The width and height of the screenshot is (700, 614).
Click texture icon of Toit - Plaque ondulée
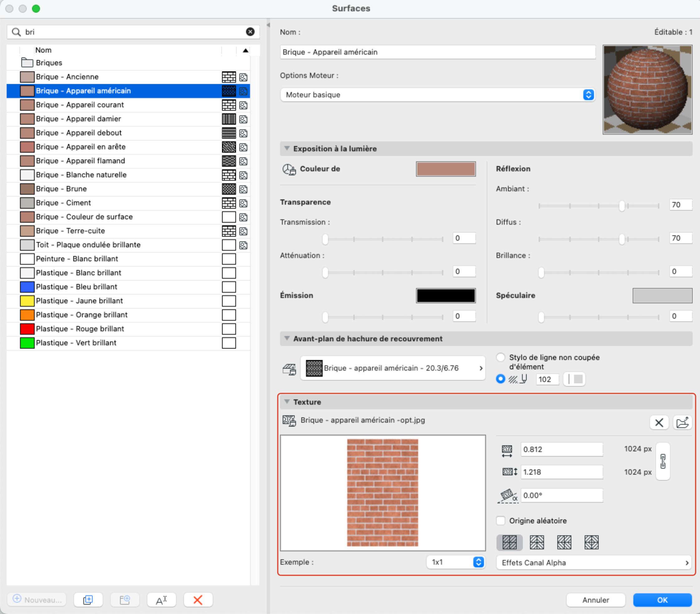click(x=243, y=245)
